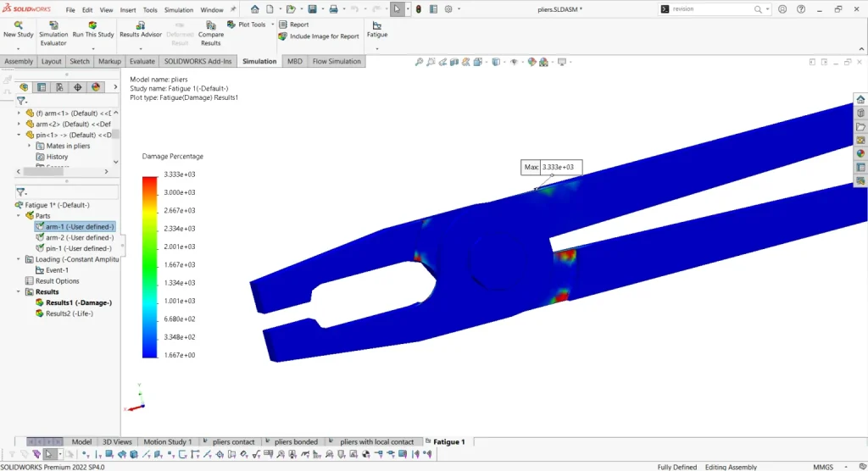Click the Fatigue ribbon icon
Image resolution: width=868 pixels, height=471 pixels.
[377, 25]
